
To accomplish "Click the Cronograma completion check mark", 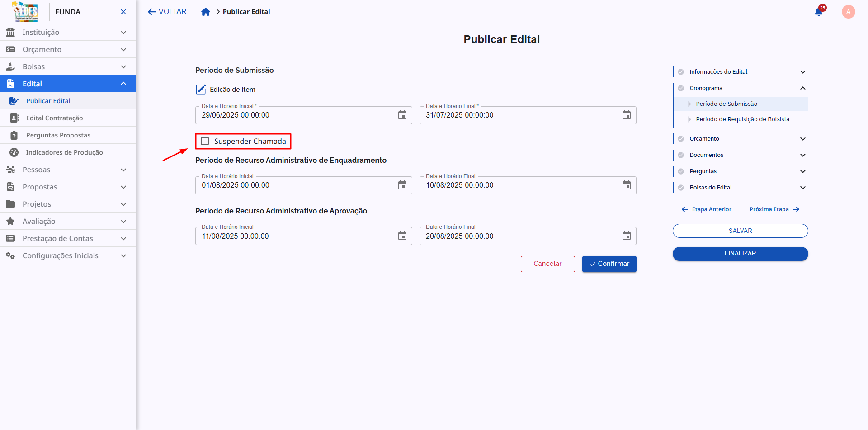I will coord(681,88).
